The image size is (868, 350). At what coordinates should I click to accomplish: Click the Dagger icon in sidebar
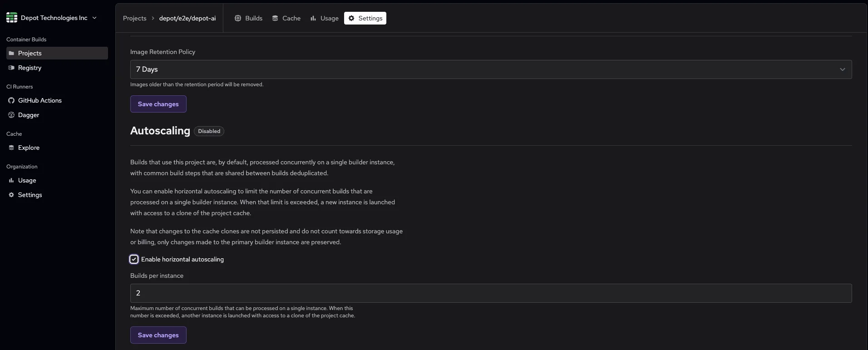(11, 115)
